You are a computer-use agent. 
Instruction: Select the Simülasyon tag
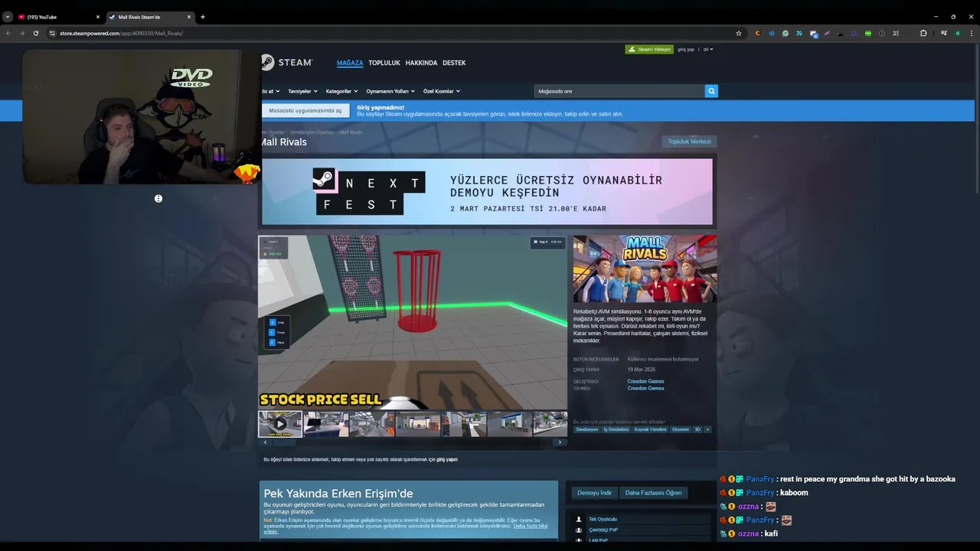(x=587, y=429)
